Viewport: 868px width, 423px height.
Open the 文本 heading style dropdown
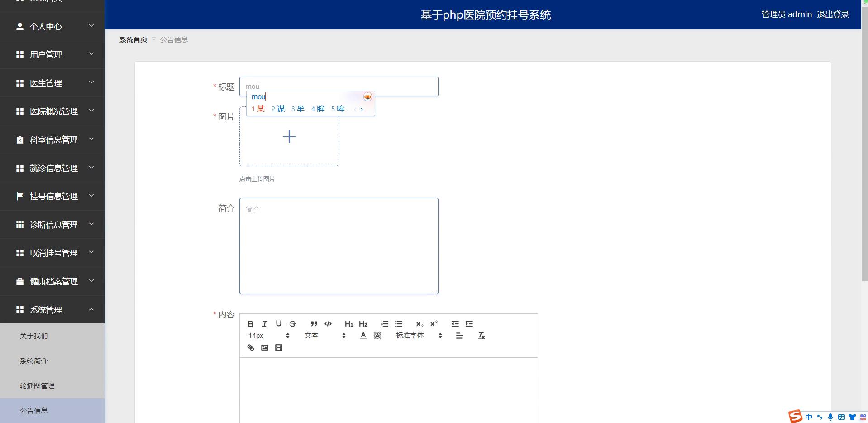325,336
